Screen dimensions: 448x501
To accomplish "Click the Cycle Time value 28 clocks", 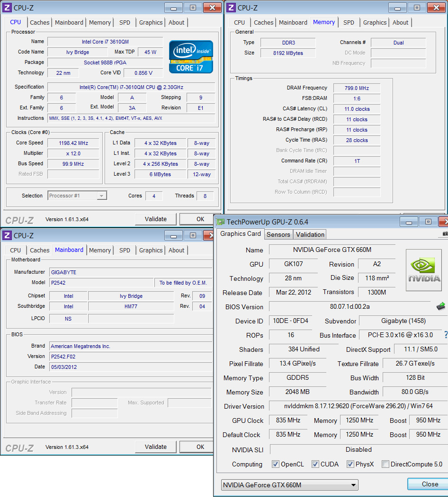I will point(357,140).
